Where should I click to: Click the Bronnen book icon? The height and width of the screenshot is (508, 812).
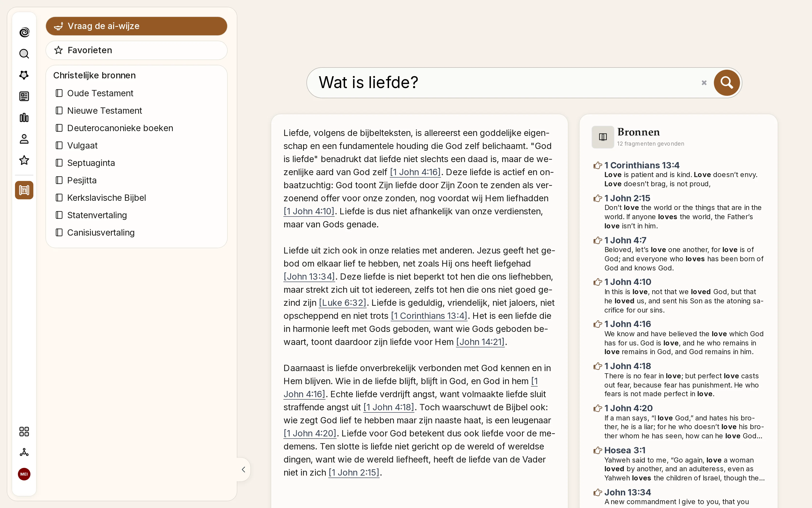(603, 137)
